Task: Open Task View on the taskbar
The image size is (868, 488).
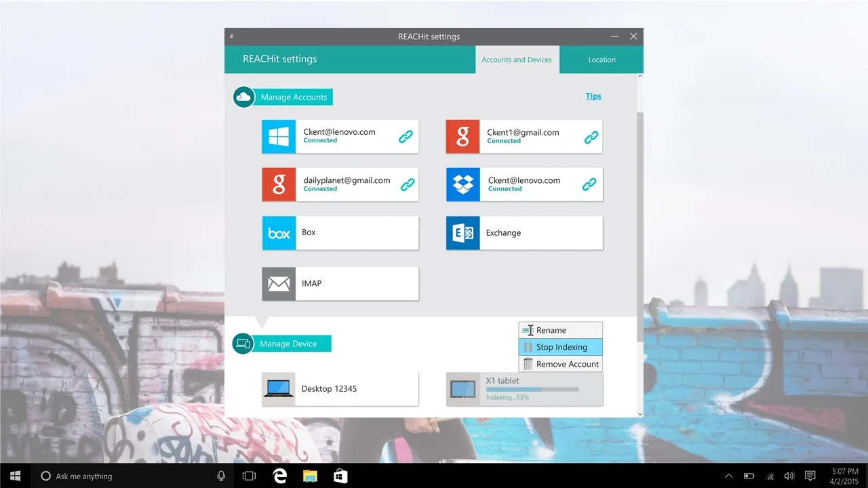Action: click(249, 476)
